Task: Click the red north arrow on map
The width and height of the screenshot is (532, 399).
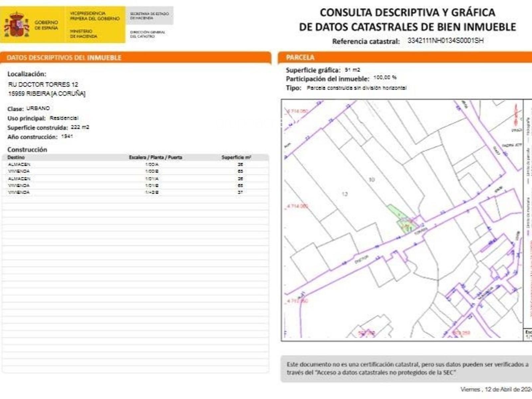Action: click(516, 115)
